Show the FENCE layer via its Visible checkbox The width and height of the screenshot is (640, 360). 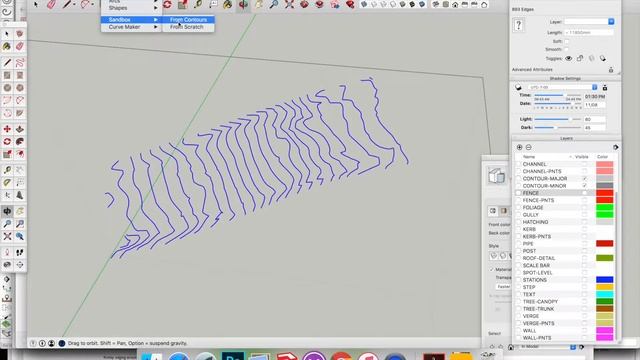[x=584, y=193]
